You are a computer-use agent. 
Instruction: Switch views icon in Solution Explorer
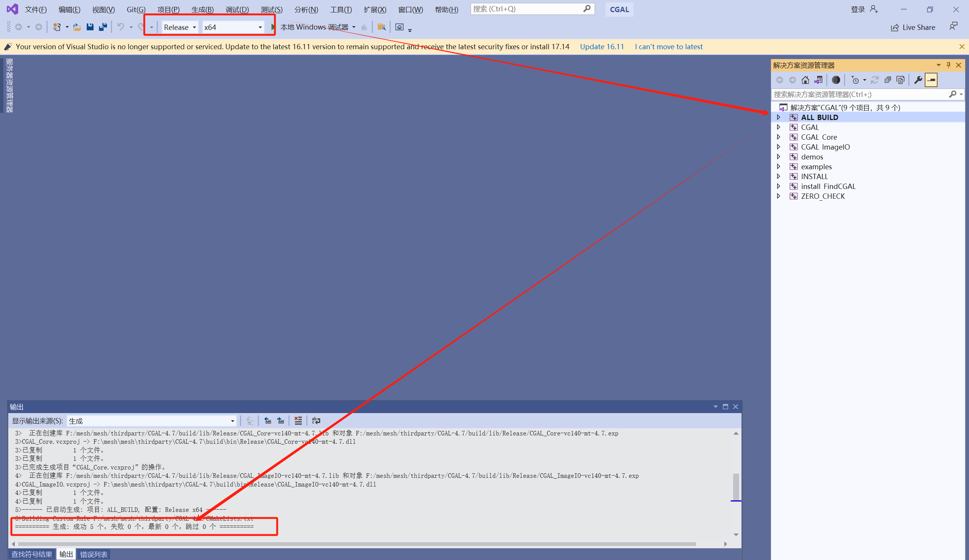[818, 80]
